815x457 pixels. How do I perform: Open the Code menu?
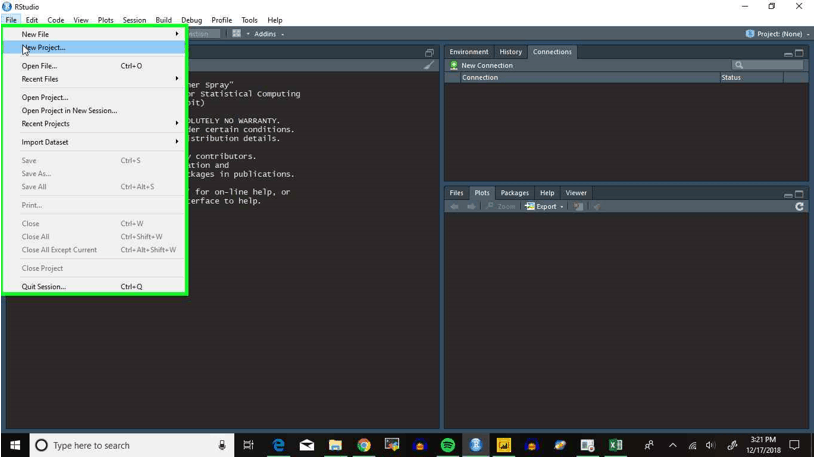click(x=56, y=20)
